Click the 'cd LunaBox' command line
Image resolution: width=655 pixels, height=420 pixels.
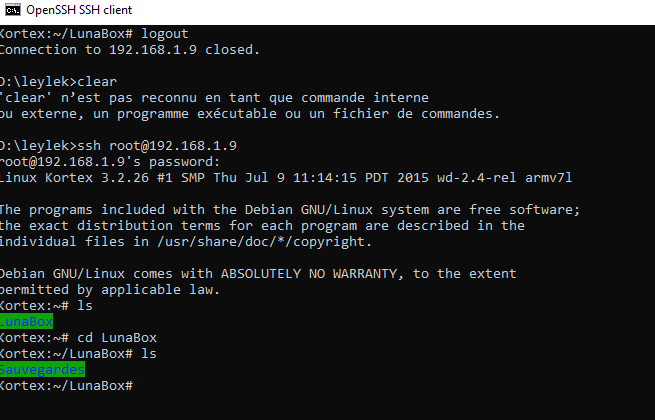point(78,338)
